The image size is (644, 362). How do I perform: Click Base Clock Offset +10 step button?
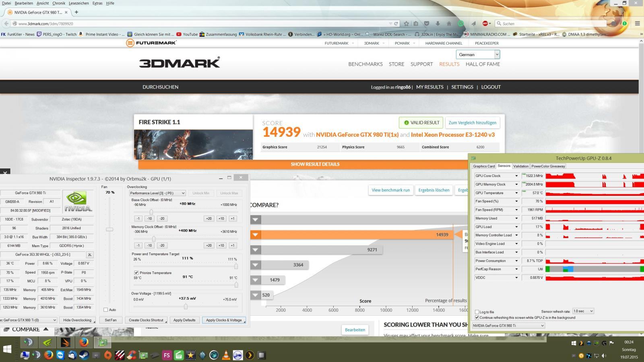tap(221, 218)
